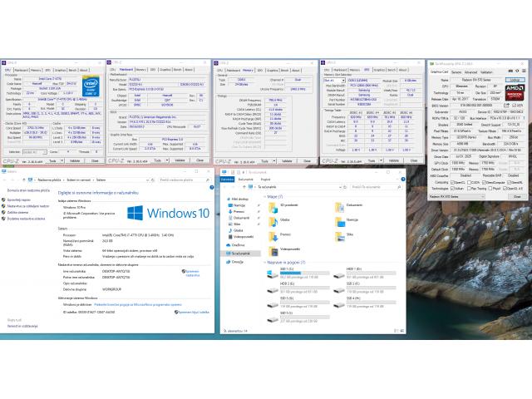This screenshot has height=399, width=532.
Task: Toggle OpenGL 4.6 checkbox in GPU-Z
Action: click(505, 189)
